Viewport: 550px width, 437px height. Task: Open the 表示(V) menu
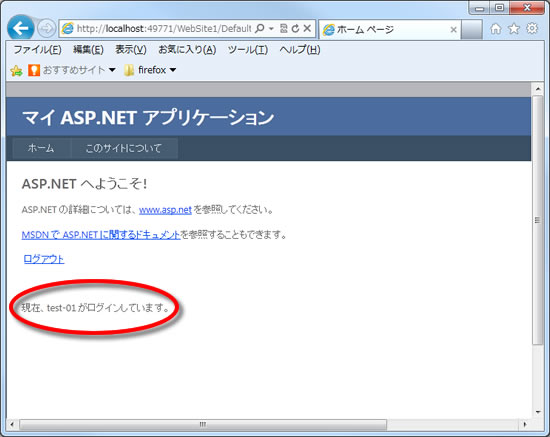131,49
